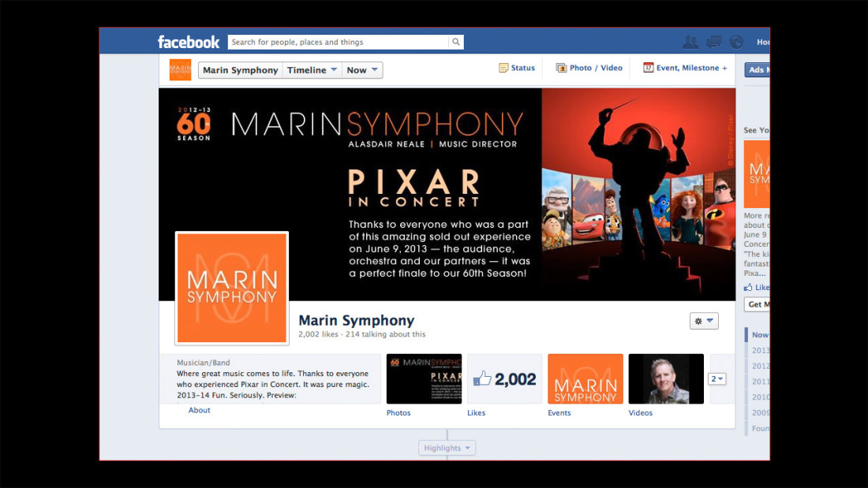Select the Status tab

pyautogui.click(x=517, y=68)
